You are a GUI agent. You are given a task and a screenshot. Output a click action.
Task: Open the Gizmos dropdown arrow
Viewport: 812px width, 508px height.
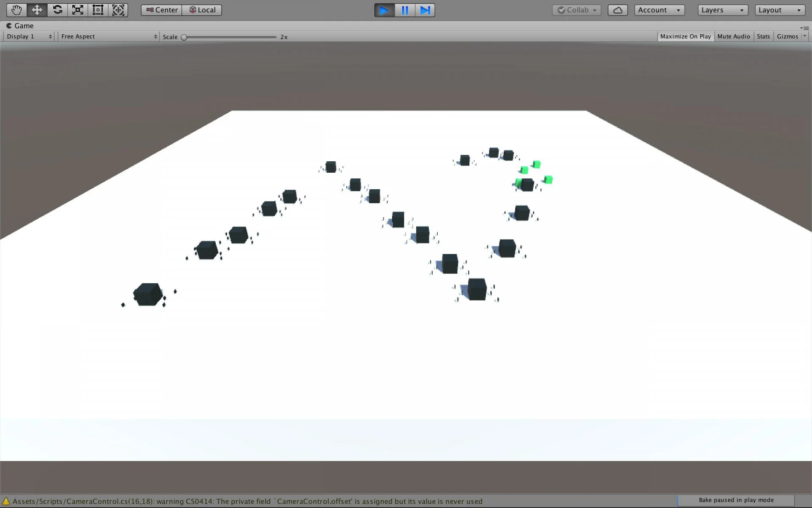(805, 36)
